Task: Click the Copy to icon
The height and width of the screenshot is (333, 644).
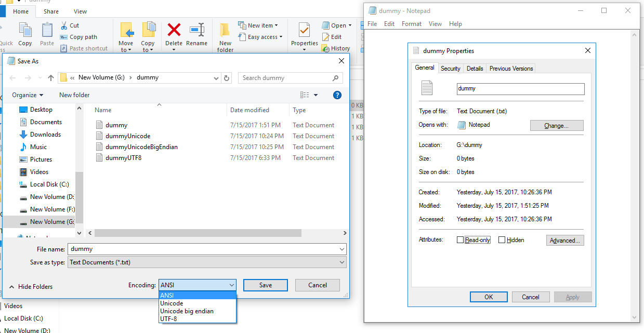Action: point(148,30)
